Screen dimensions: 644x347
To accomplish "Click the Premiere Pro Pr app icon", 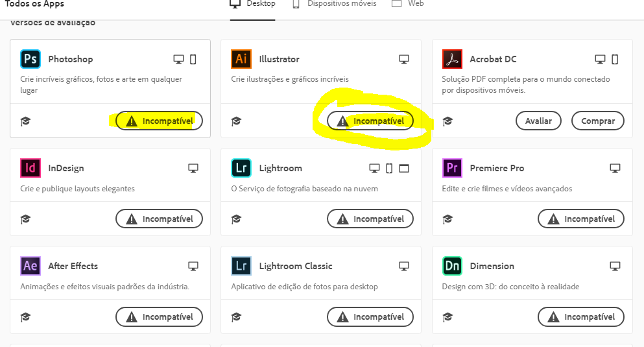I will click(x=452, y=168).
